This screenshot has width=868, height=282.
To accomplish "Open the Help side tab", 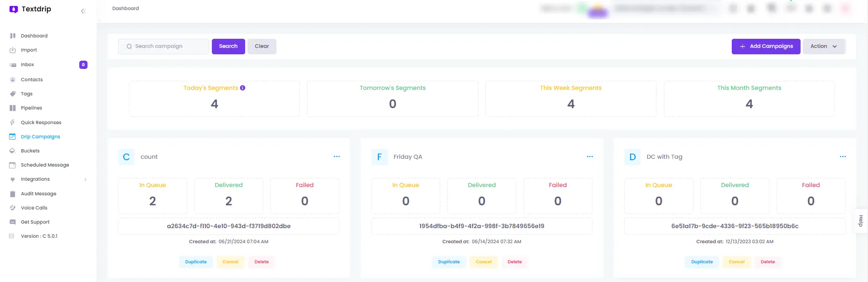I will [x=861, y=221].
